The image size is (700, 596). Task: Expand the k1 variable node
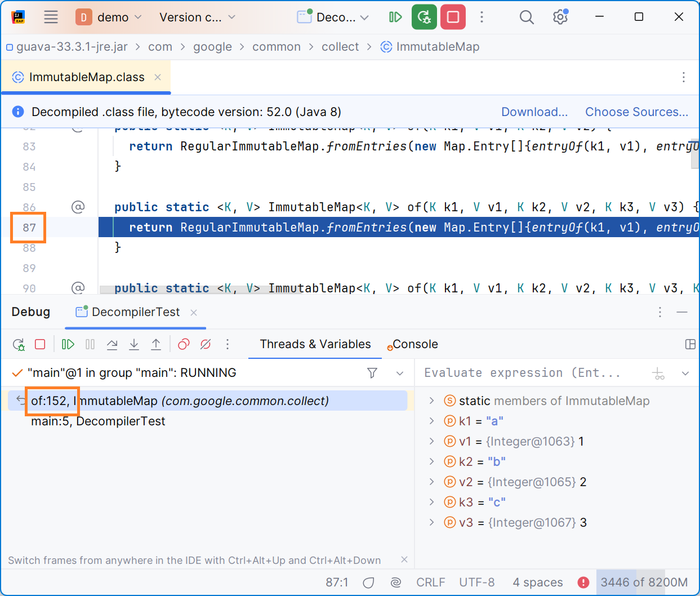click(431, 421)
